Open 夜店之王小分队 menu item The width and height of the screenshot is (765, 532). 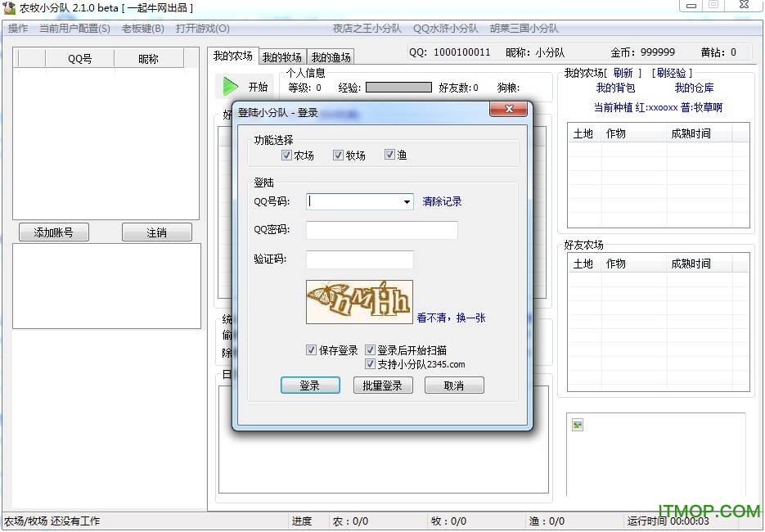pyautogui.click(x=367, y=29)
